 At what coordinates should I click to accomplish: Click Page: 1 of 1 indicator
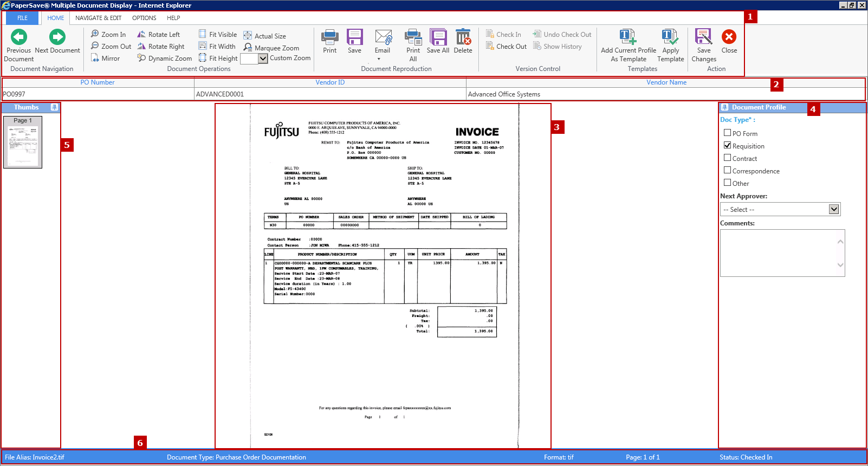[x=643, y=457]
